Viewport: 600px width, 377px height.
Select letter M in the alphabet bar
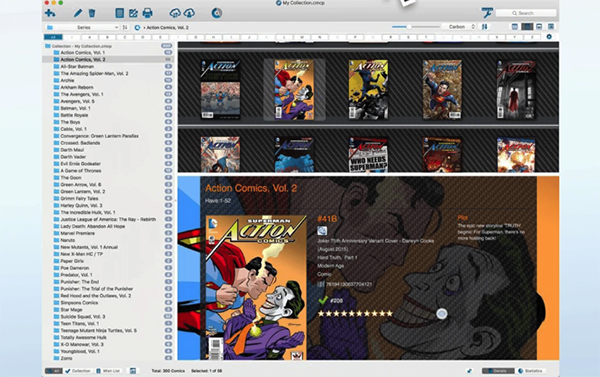302,37
